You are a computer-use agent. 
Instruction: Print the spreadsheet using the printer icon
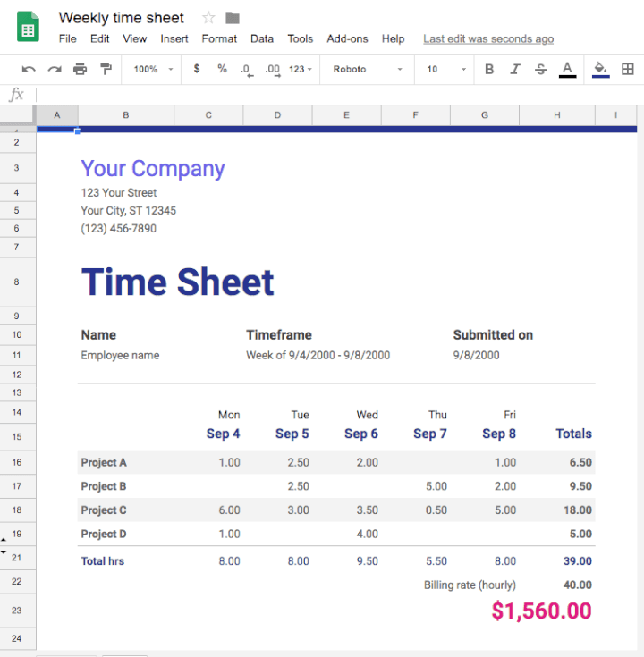(80, 69)
